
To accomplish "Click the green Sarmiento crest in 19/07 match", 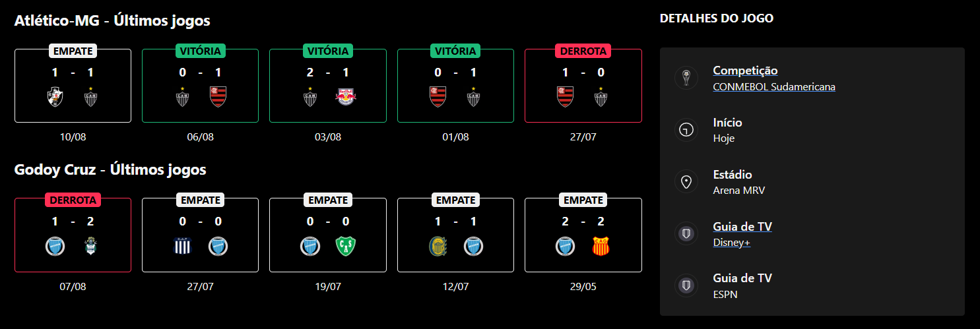I will (345, 247).
